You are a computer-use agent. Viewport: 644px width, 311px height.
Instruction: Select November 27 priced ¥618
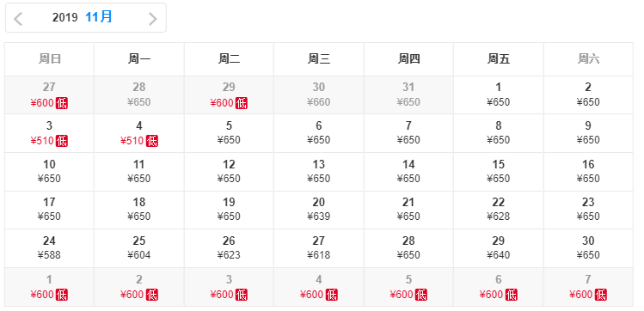click(x=319, y=248)
